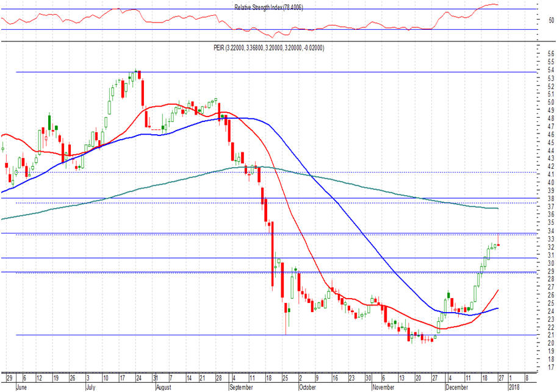Screen dimensions: 557x392
Task: Click the 5.6 price axis label
Action: [550, 54]
